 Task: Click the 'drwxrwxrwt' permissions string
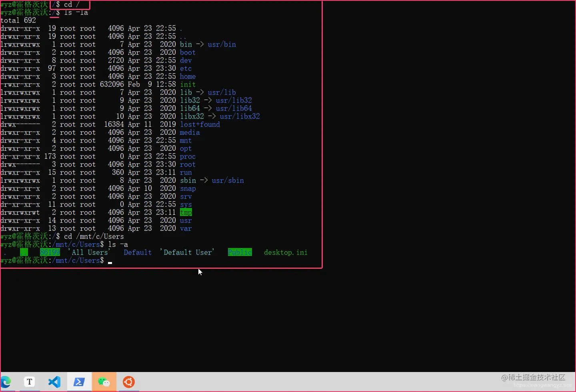(x=20, y=212)
